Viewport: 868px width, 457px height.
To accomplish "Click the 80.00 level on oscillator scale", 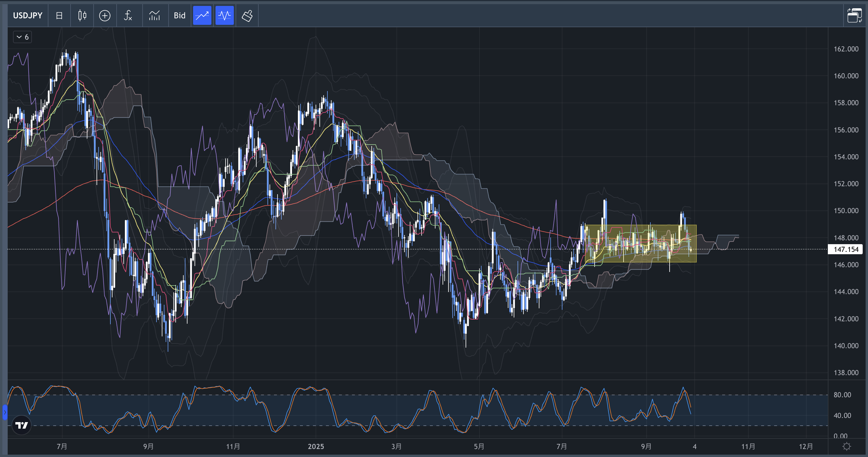I will click(x=842, y=395).
